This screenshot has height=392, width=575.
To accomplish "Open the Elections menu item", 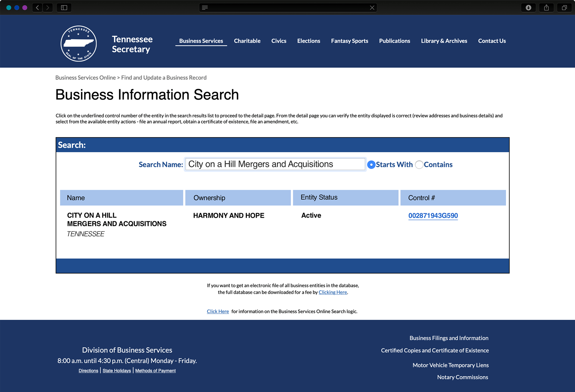I will point(308,41).
